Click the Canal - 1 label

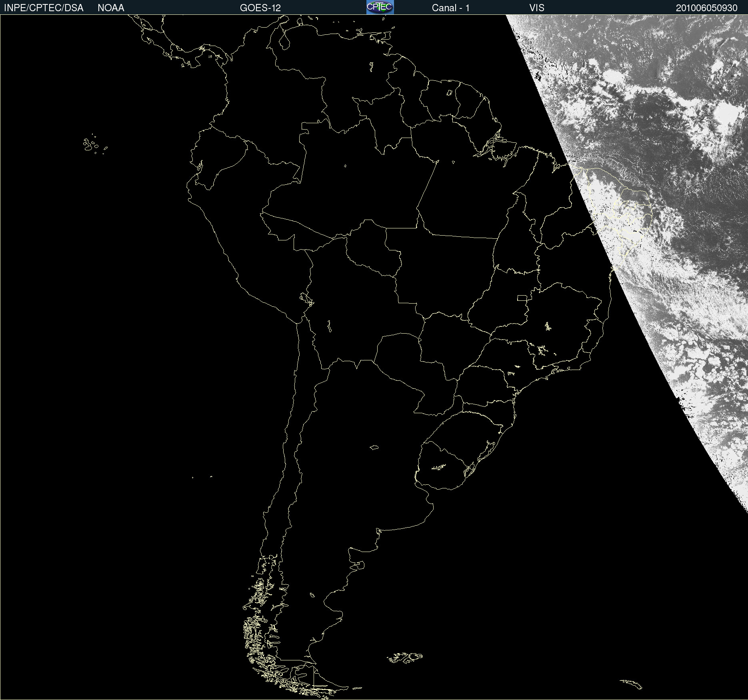(450, 8)
